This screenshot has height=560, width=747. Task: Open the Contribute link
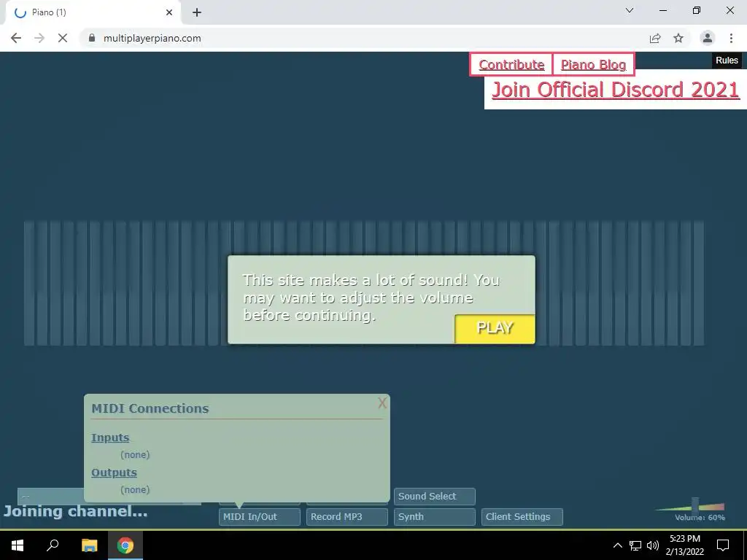click(511, 65)
